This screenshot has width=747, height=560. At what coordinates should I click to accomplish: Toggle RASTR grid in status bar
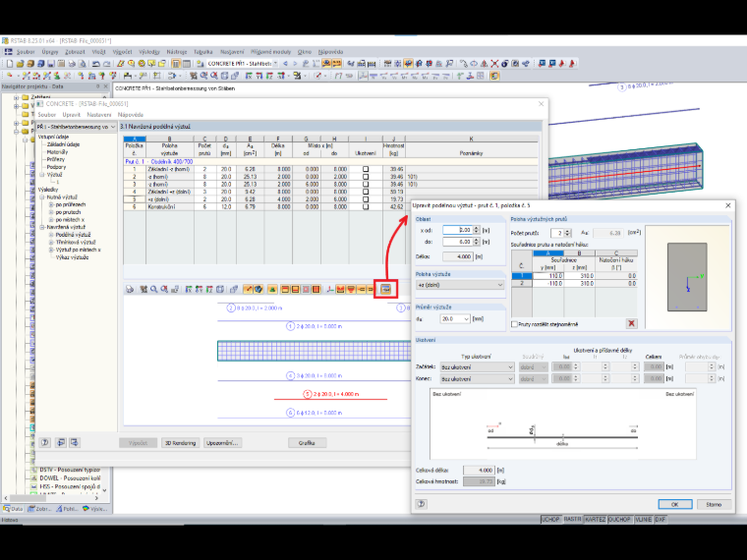[x=572, y=520]
